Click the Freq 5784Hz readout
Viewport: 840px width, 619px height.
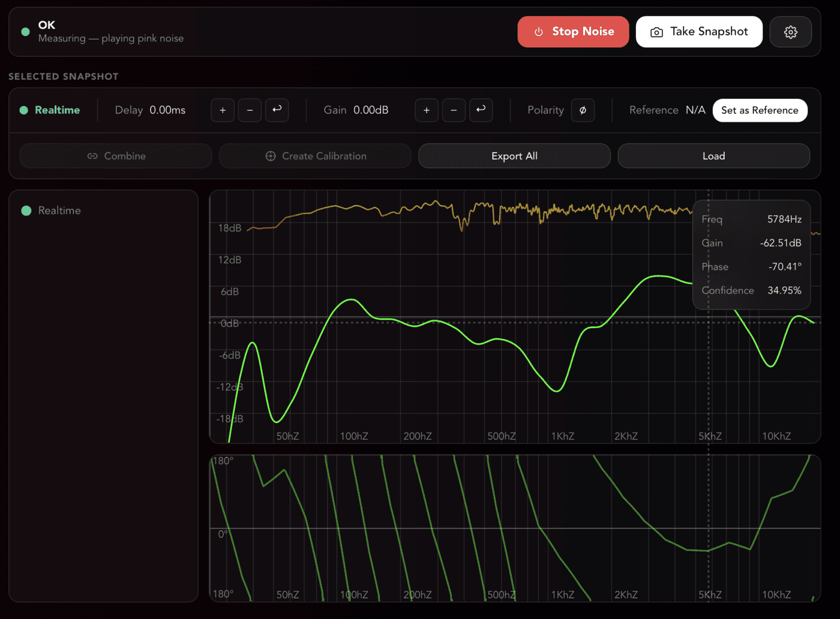(751, 220)
